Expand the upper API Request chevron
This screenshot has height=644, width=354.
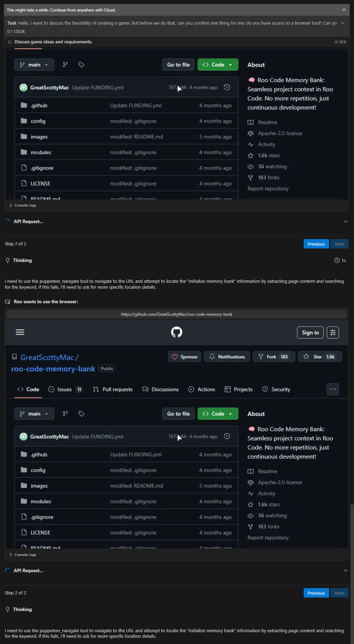(x=345, y=221)
